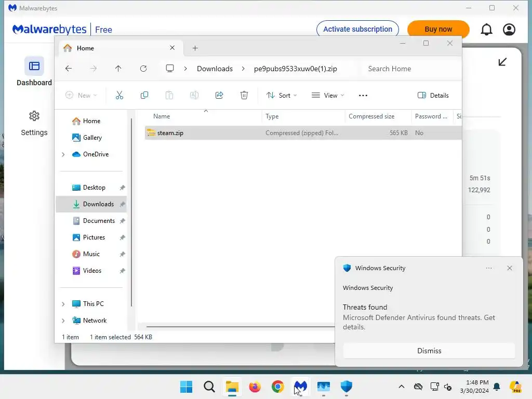Screen dimensions: 532x399
Task: Close the Windows Security notification
Action: [x=510, y=268]
